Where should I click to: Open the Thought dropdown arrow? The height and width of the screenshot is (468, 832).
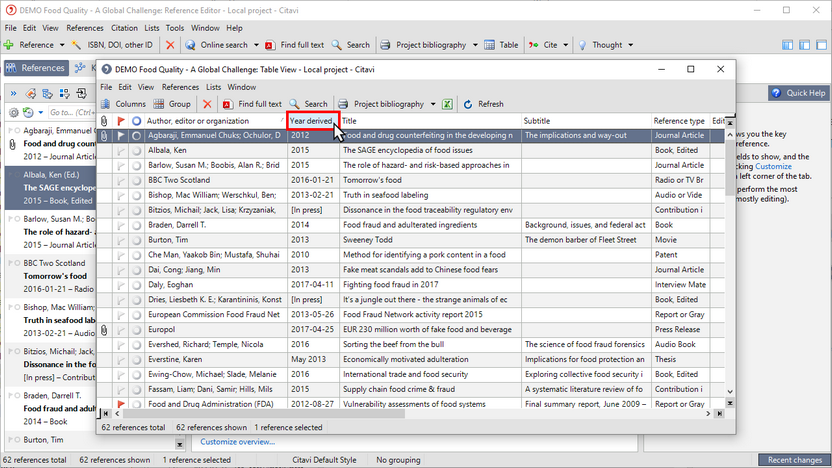tap(630, 45)
